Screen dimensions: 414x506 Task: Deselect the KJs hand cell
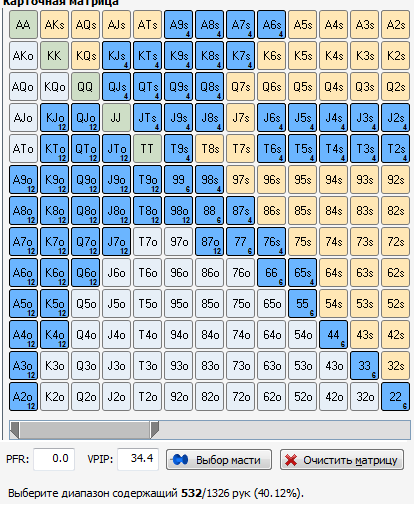116,56
